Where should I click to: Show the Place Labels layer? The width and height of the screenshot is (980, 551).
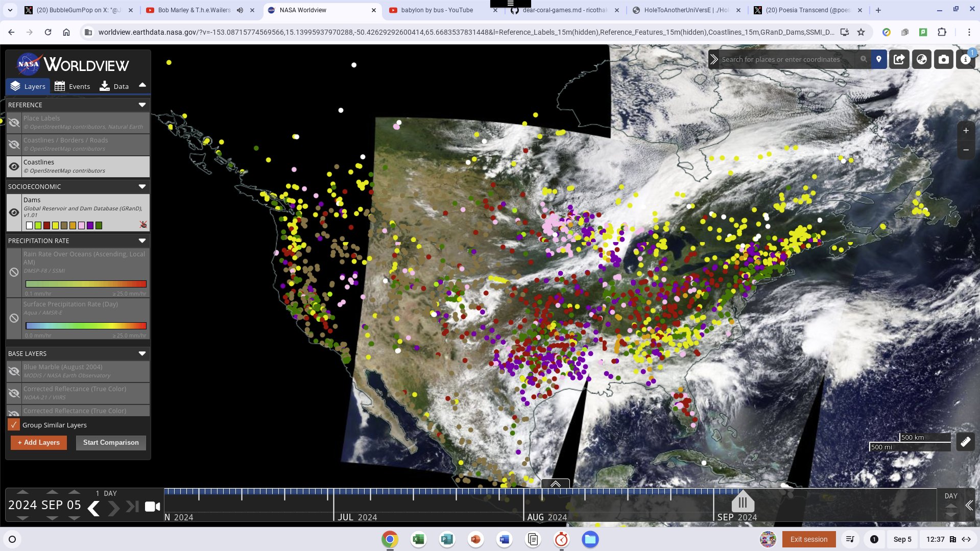[14, 123]
